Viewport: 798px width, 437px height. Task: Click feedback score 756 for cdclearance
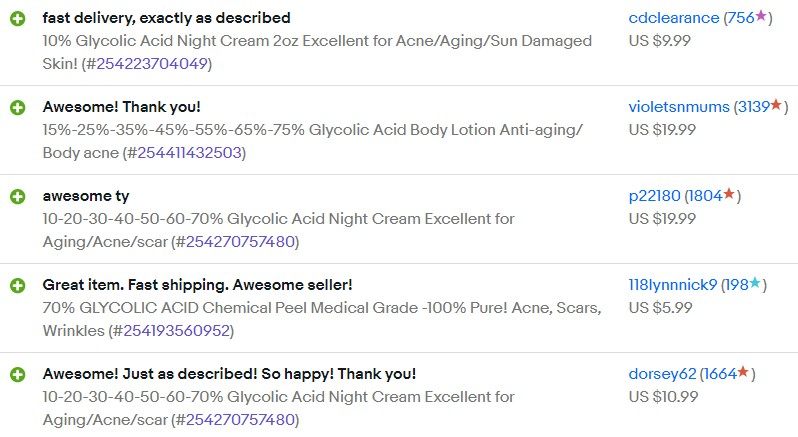(740, 18)
